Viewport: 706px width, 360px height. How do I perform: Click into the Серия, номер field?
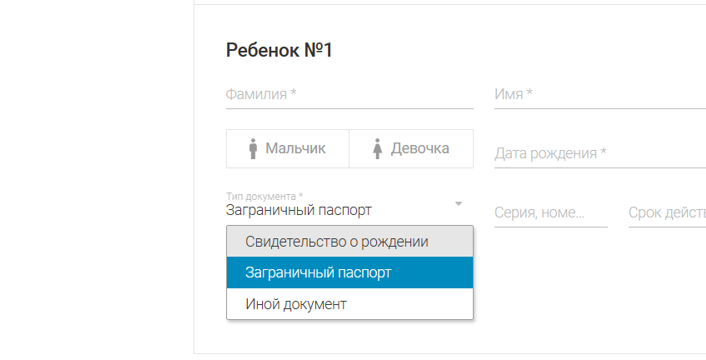[551, 212]
